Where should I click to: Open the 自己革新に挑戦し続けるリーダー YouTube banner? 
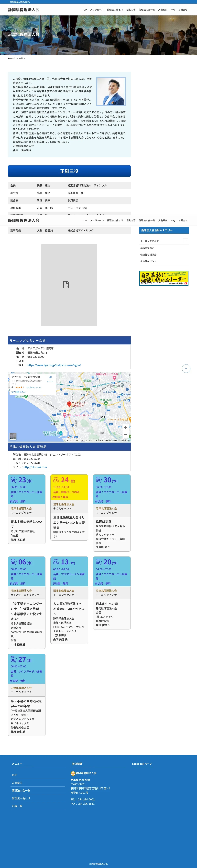pyautogui.click(x=164, y=278)
